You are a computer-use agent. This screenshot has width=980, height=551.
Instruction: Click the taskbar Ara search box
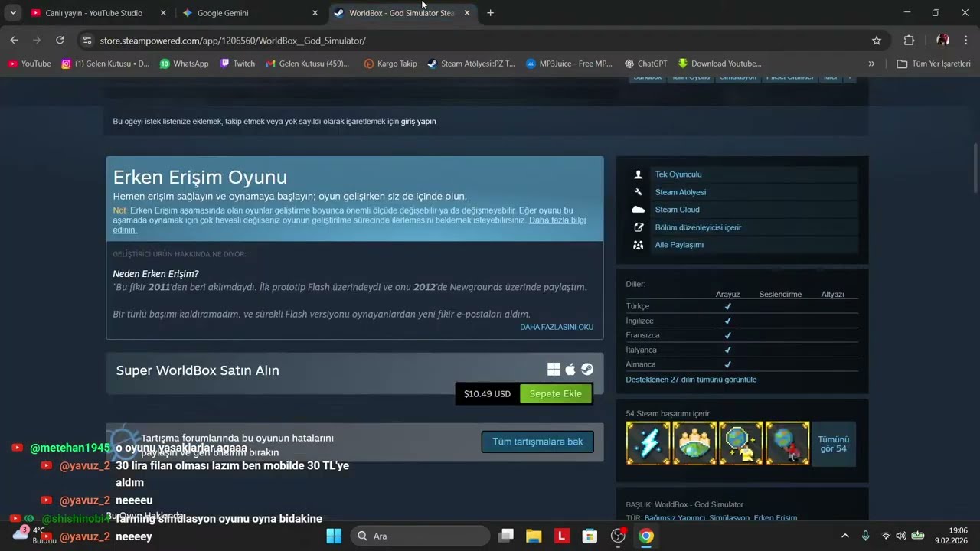[420, 536]
